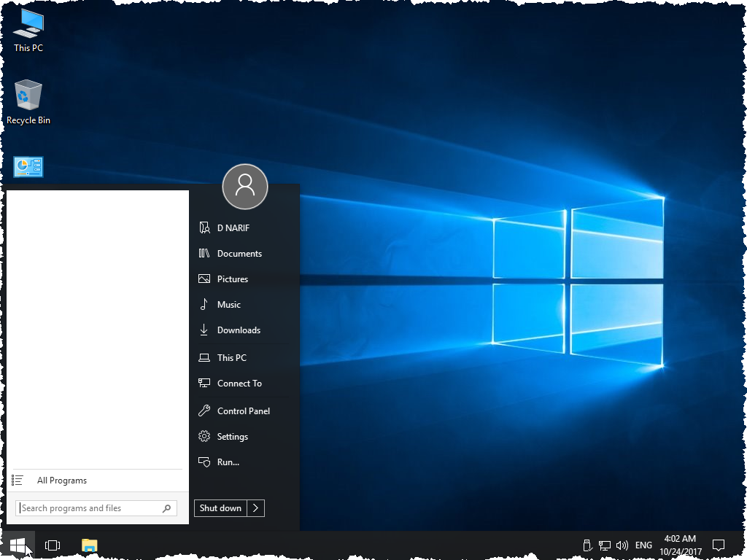
Task: Click the user account avatar picture
Action: pos(244,187)
